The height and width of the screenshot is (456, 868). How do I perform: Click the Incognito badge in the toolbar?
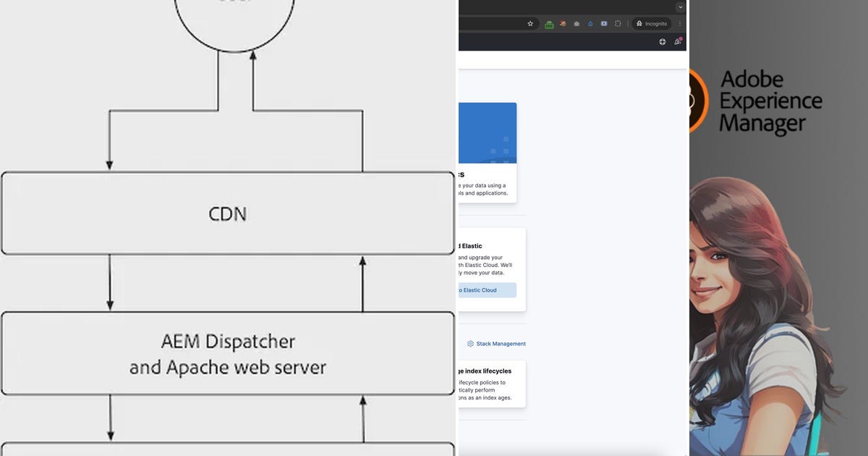point(651,23)
